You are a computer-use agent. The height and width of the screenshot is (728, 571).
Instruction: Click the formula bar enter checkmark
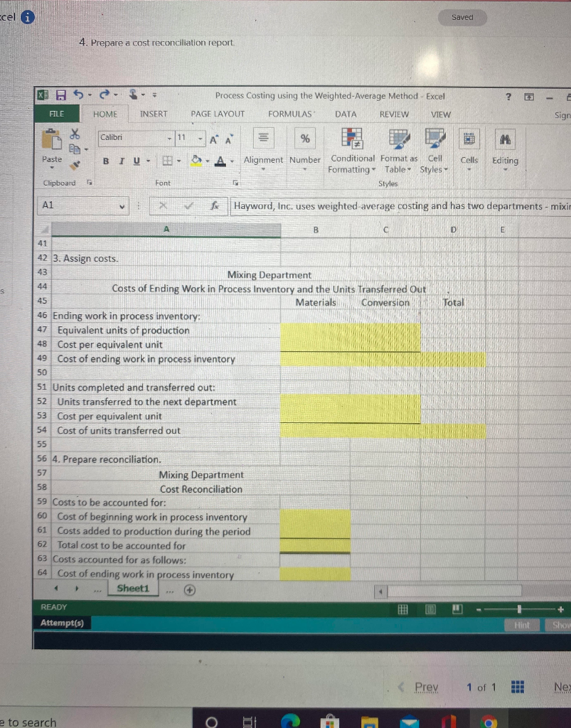188,205
